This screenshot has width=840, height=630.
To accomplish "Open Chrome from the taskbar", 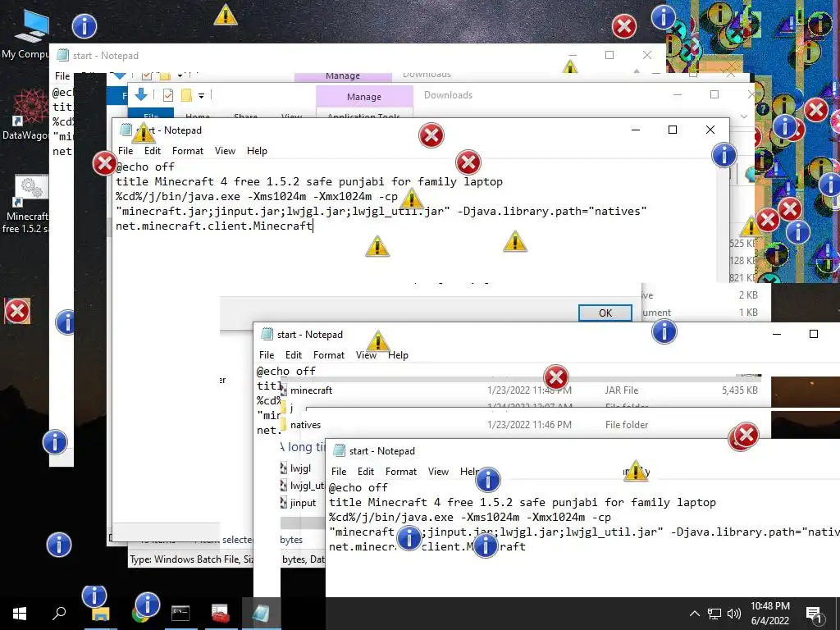I will (x=140, y=614).
